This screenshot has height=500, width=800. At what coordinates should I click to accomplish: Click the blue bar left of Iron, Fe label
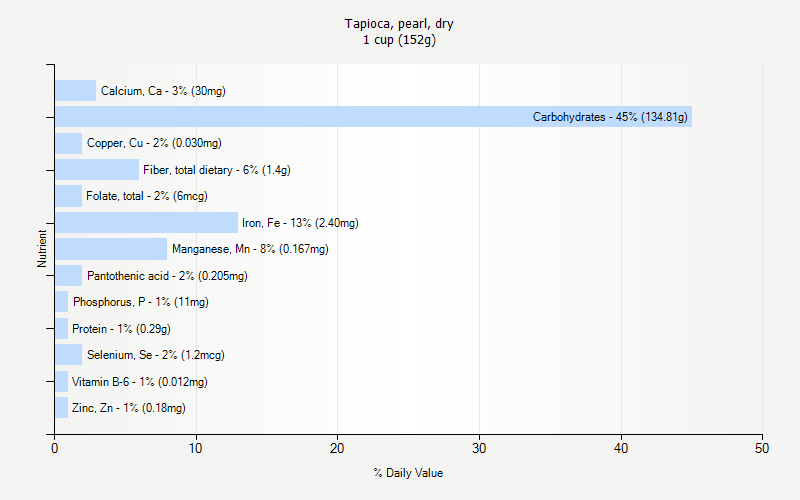point(146,222)
